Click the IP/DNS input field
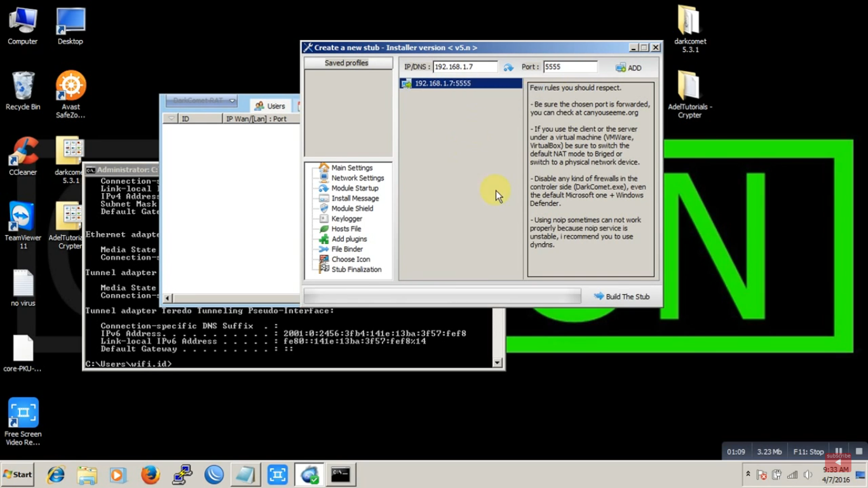The width and height of the screenshot is (868, 488). tap(465, 67)
